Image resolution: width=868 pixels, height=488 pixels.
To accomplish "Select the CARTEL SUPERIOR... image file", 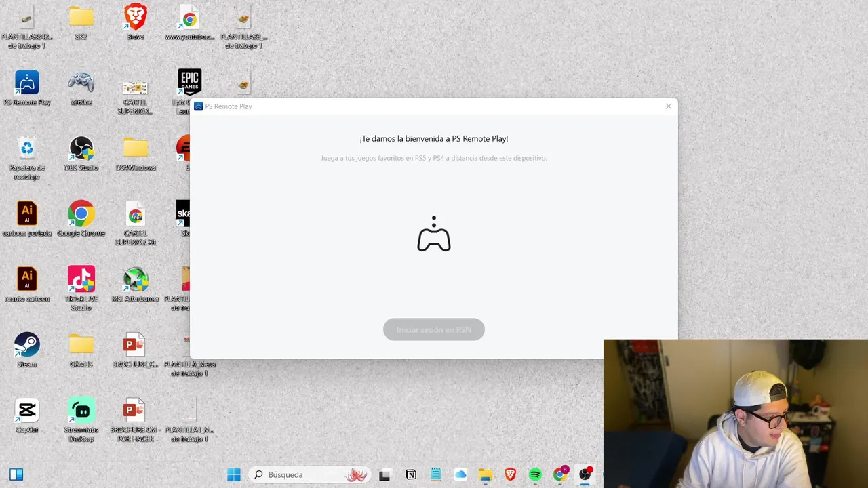I will tap(136, 96).
